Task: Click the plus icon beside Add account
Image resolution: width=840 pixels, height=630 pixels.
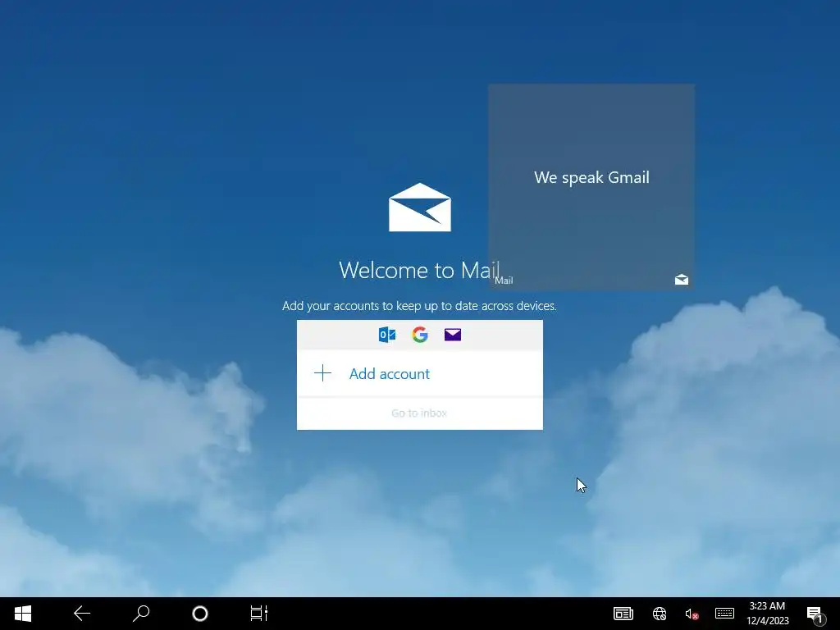Action: click(x=322, y=373)
